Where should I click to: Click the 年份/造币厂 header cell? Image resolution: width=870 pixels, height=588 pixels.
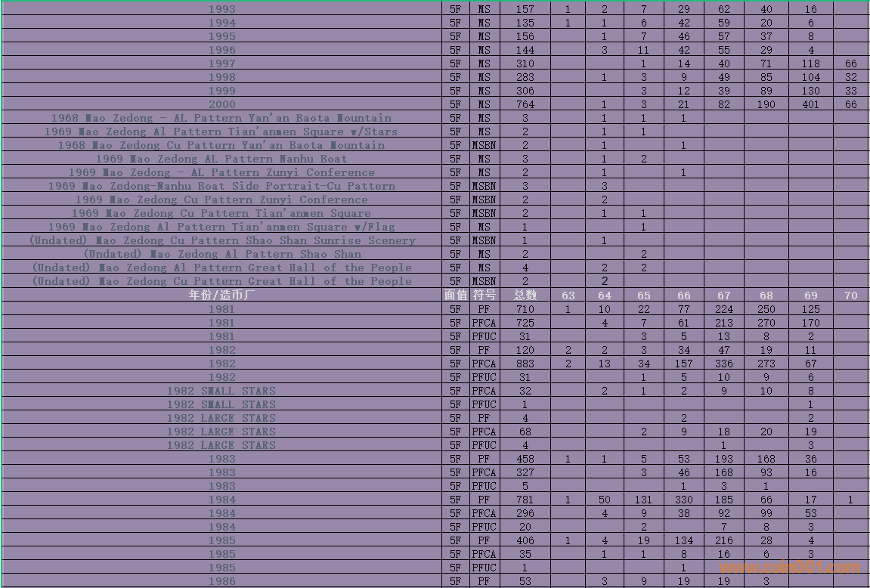click(x=221, y=296)
